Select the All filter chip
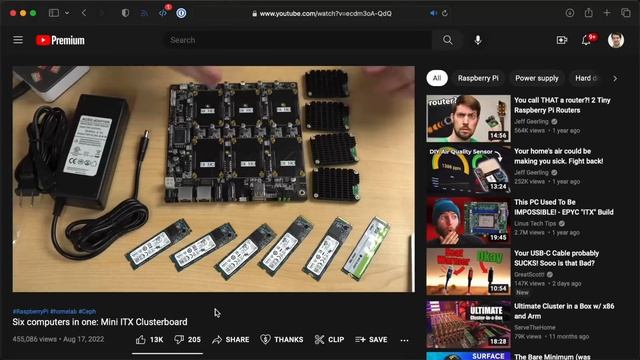640x360 pixels. coord(437,78)
